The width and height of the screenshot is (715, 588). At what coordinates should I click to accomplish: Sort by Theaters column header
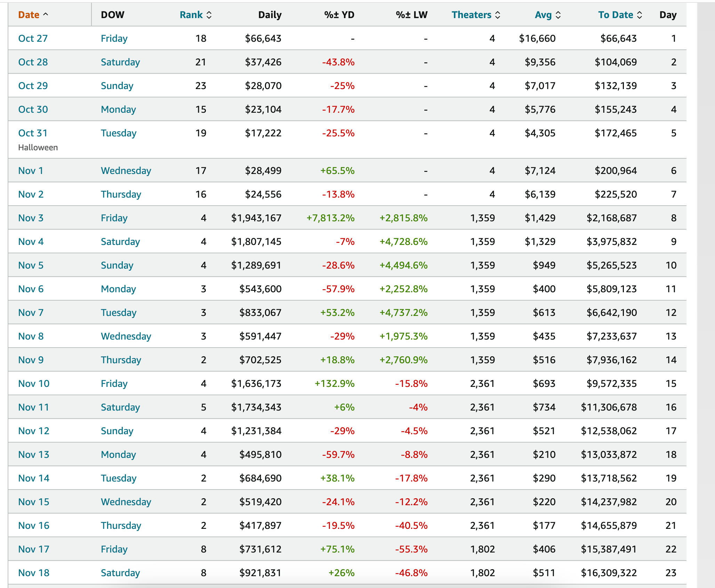tap(471, 15)
